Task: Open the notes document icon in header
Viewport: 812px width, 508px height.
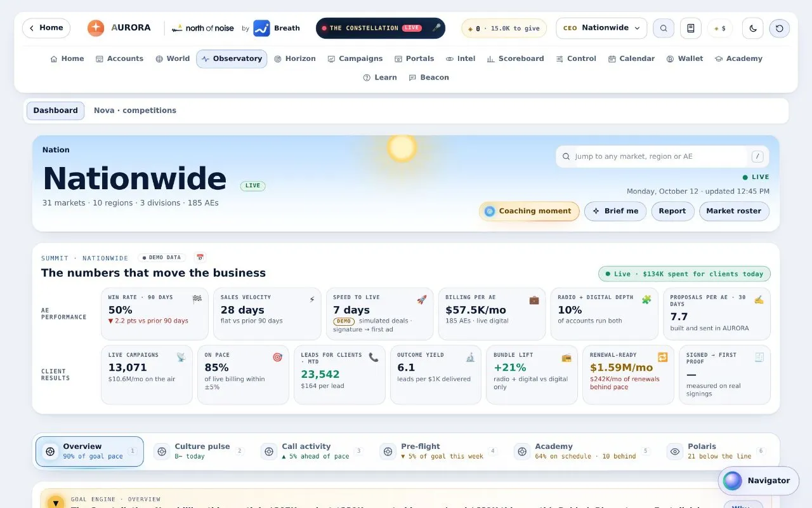Action: coord(691,28)
